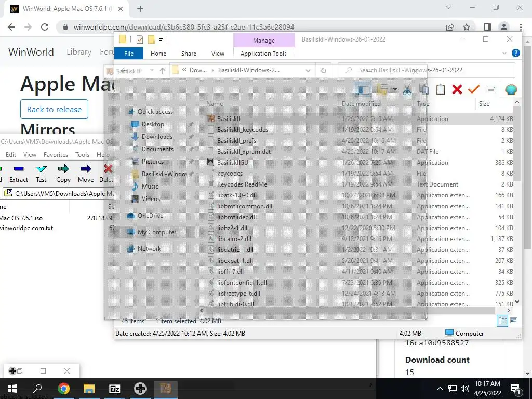The image size is (532, 399).
Task: Click the Properties checkmark in Quick Access Toolbar
Action: 139,39
